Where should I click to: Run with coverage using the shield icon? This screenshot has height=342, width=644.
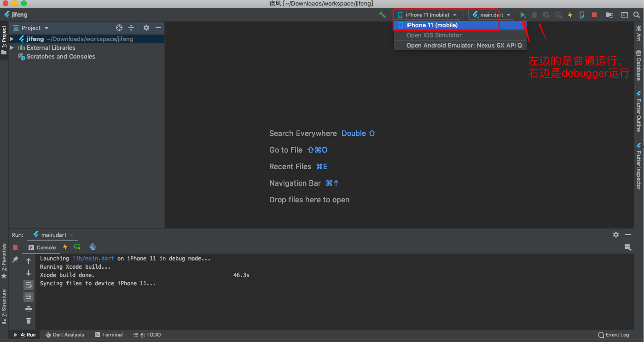546,15
